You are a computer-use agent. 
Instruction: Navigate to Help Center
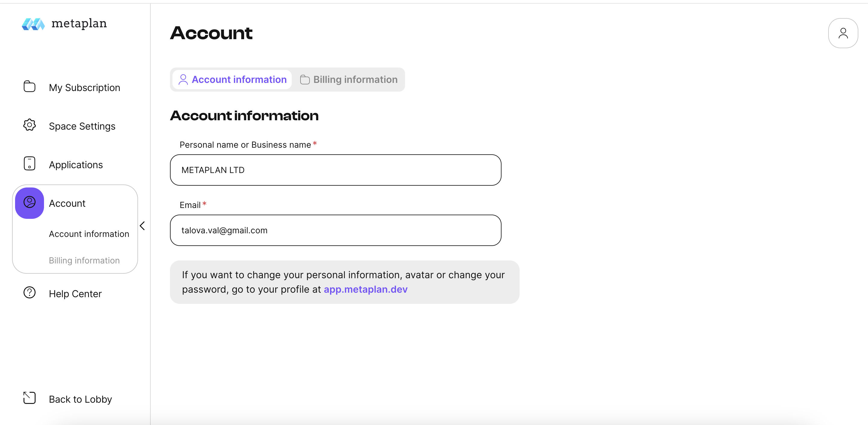pos(75,294)
